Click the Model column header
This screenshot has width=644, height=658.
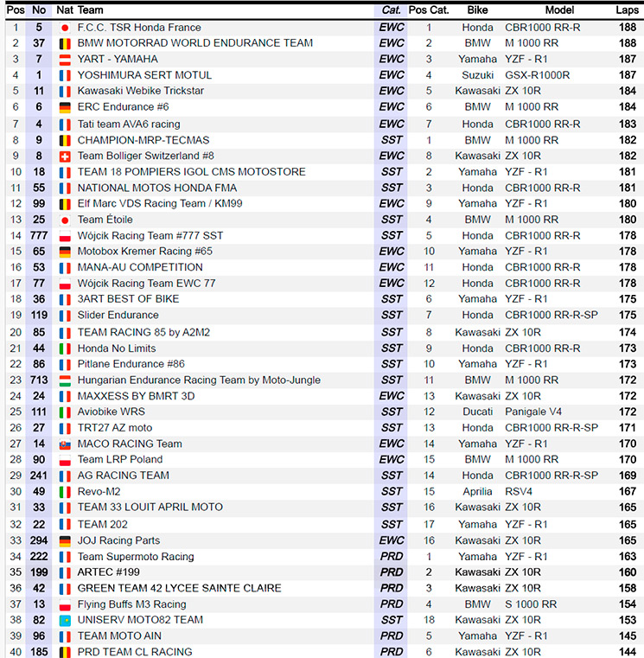[x=559, y=10]
